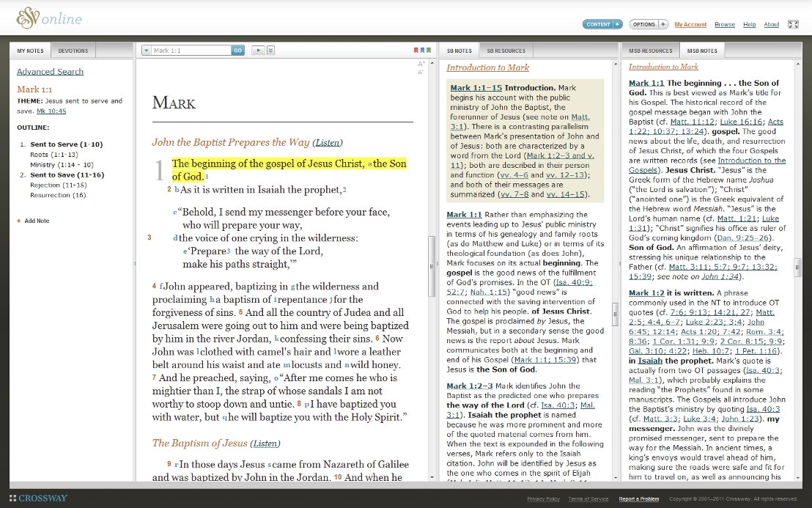This screenshot has height=508, width=812.
Task: Click the highlighted verse 1 text
Action: [x=289, y=170]
